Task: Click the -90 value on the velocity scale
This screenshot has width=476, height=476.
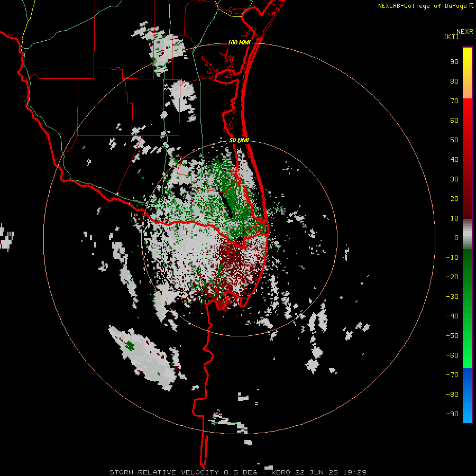Action: click(x=452, y=414)
